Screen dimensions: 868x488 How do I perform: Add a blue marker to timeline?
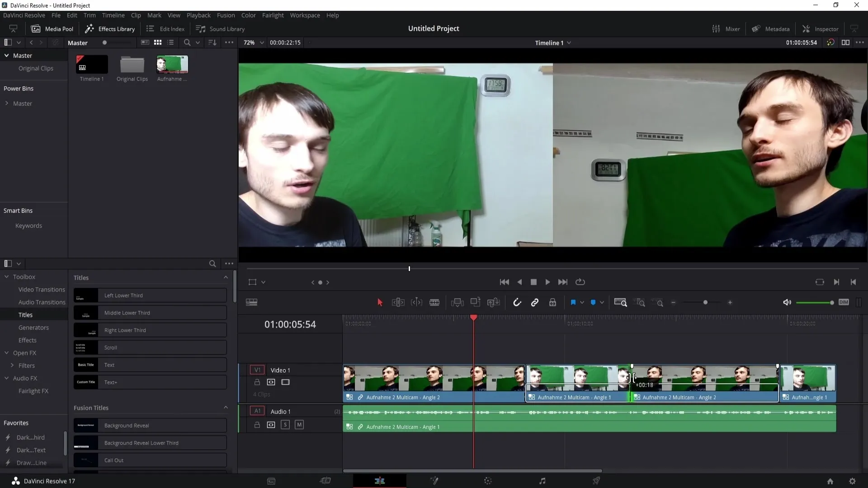click(x=593, y=302)
